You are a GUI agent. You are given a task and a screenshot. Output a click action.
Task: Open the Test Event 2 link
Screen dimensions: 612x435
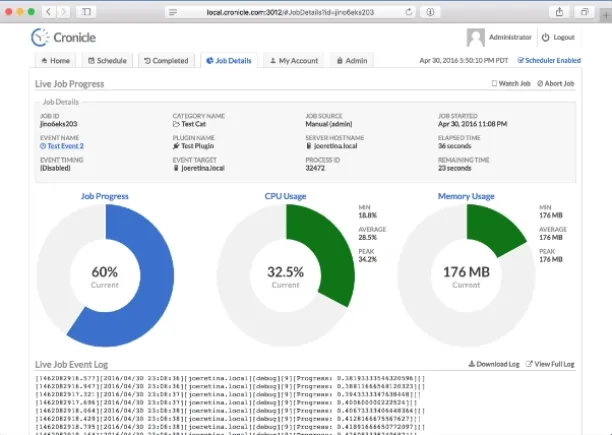point(62,146)
